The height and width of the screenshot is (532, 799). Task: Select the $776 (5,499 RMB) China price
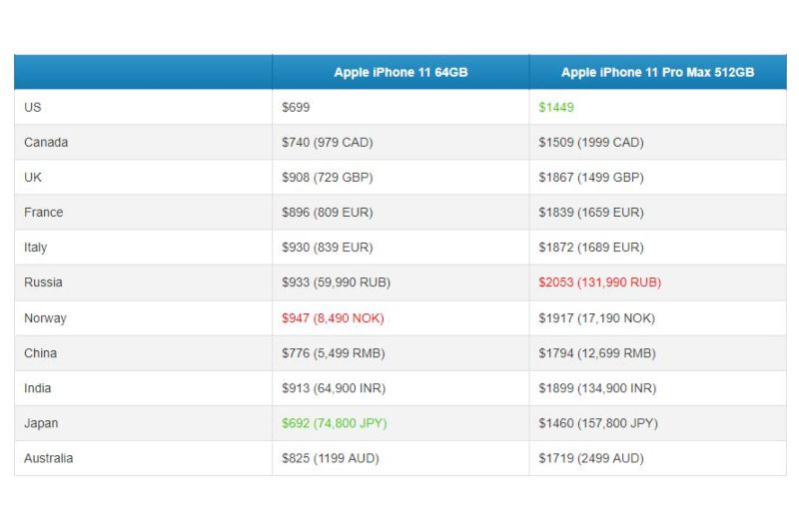(334, 353)
